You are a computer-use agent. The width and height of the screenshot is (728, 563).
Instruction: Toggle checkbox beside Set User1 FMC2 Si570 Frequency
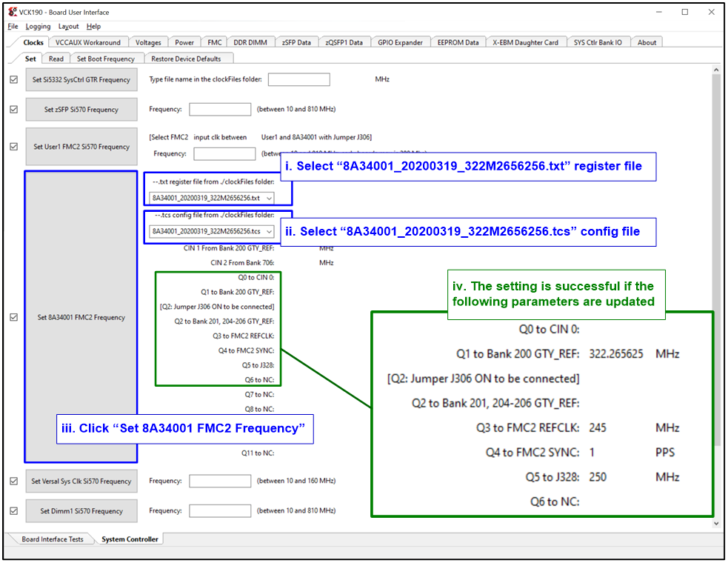click(14, 147)
